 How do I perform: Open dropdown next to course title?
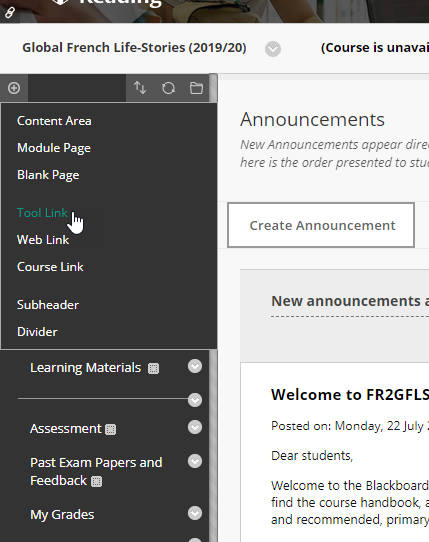pos(273,49)
